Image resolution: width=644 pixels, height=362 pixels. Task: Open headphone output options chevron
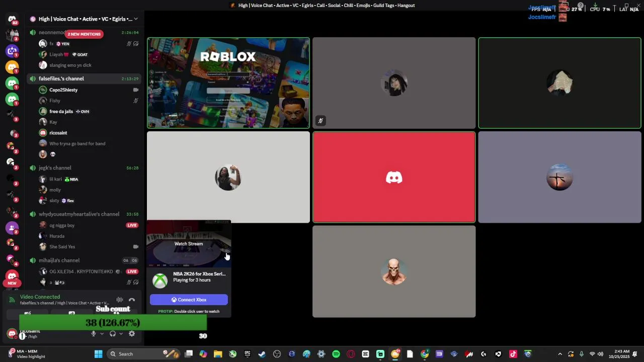(121, 334)
